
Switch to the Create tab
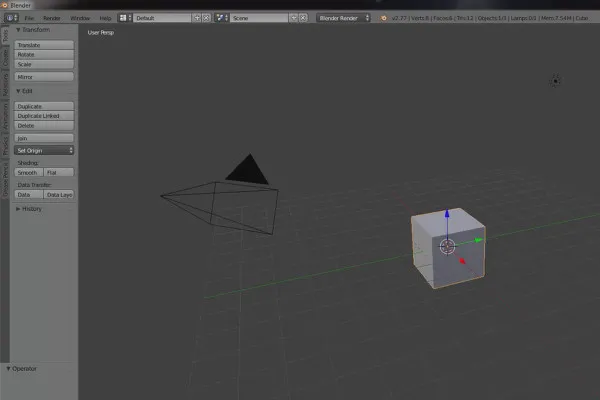click(x=5, y=57)
